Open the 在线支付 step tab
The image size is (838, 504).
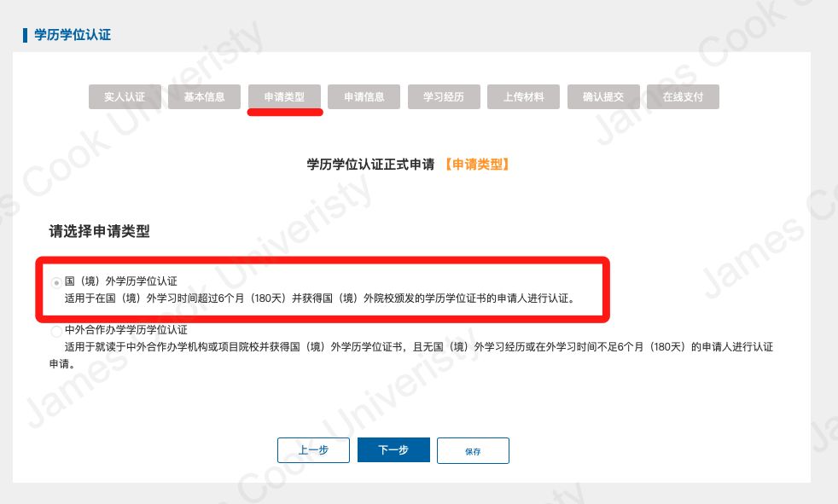pos(683,96)
